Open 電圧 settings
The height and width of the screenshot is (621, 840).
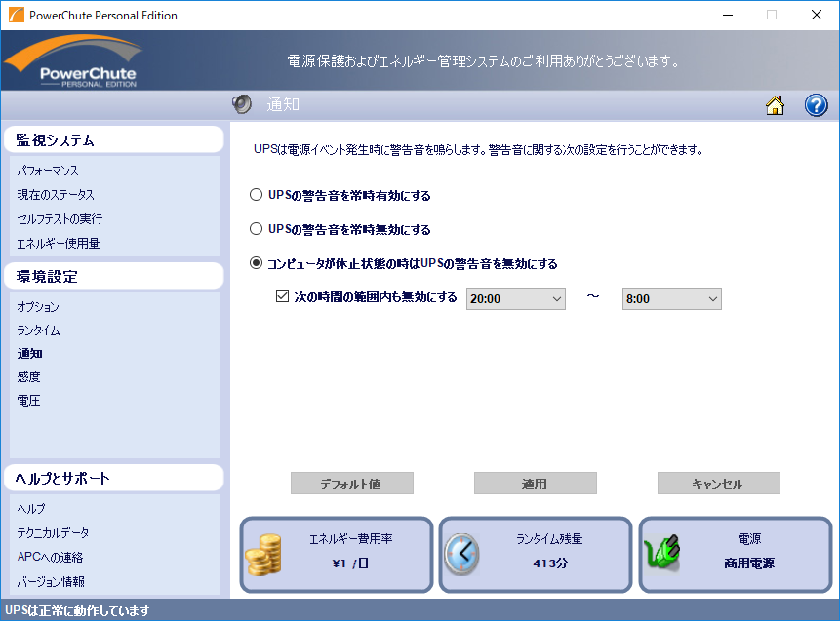point(28,401)
